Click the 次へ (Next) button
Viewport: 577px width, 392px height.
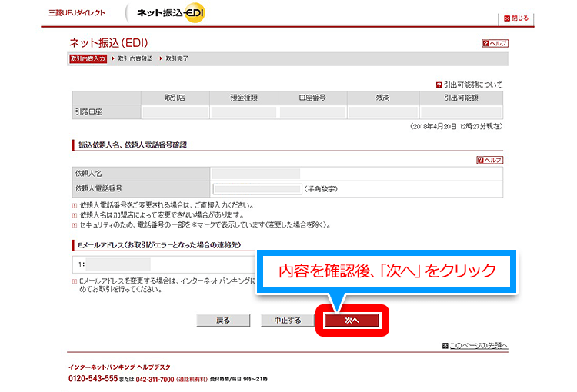(x=352, y=321)
